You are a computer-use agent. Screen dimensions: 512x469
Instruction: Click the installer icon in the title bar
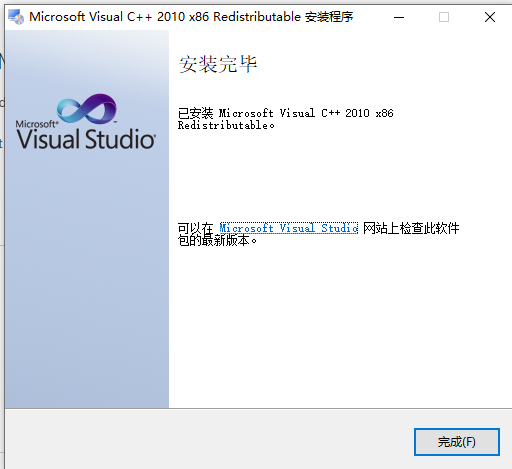pos(16,17)
